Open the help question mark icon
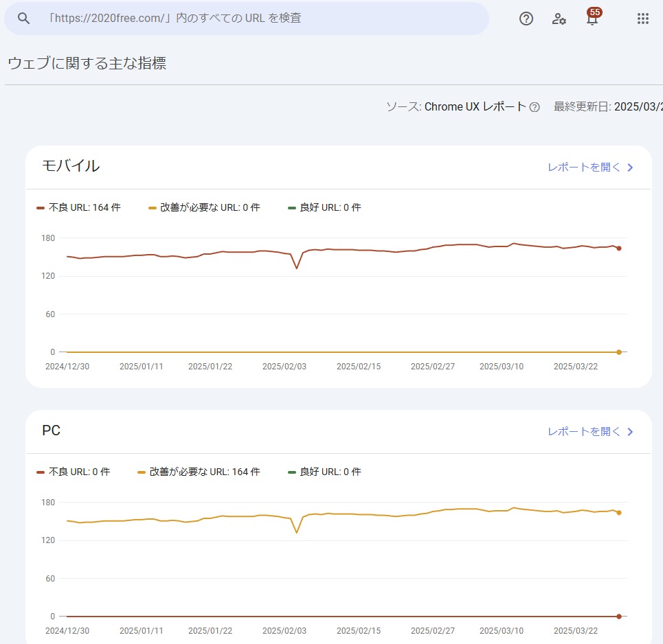Viewport: 663px width, 644px height. 526,19
